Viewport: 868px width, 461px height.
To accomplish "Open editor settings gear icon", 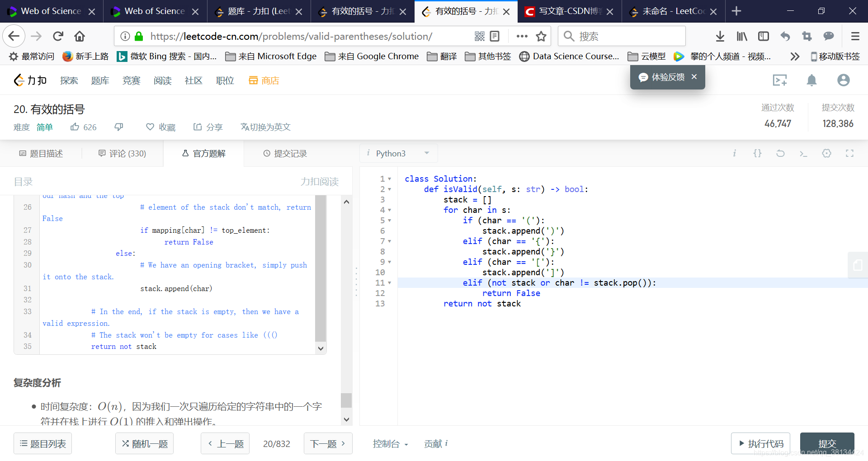I will (826, 153).
